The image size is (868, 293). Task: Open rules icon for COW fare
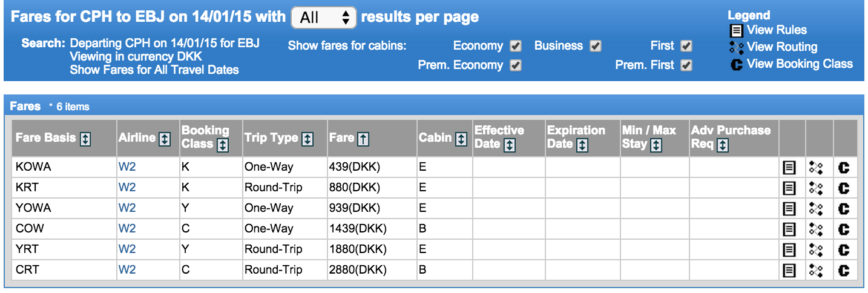[x=789, y=229]
